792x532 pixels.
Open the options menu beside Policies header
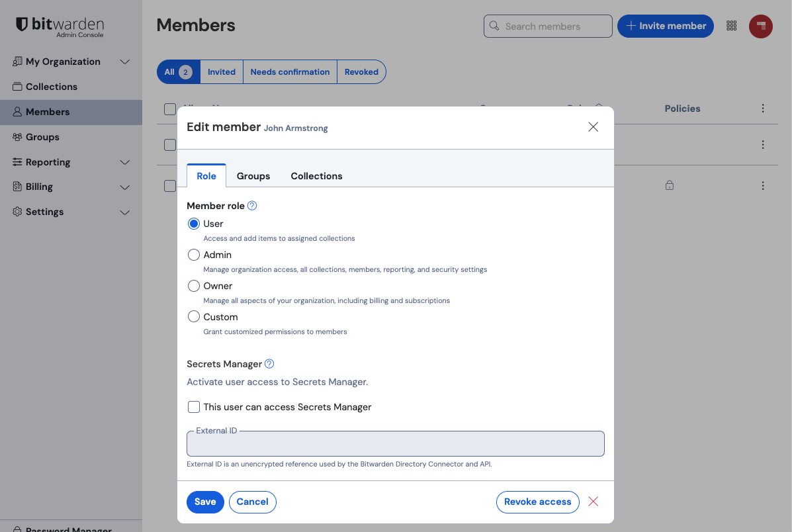763,108
